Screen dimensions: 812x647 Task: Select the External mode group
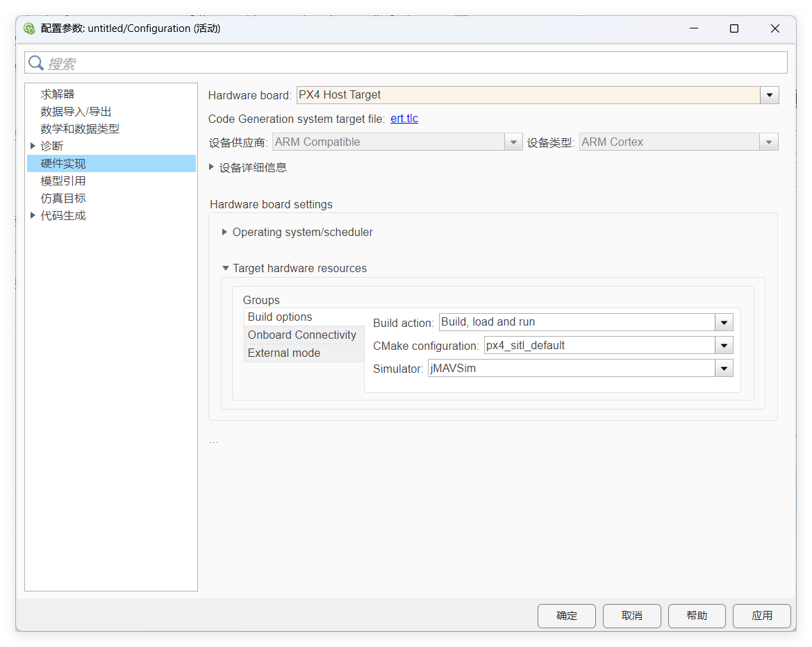[x=284, y=353]
